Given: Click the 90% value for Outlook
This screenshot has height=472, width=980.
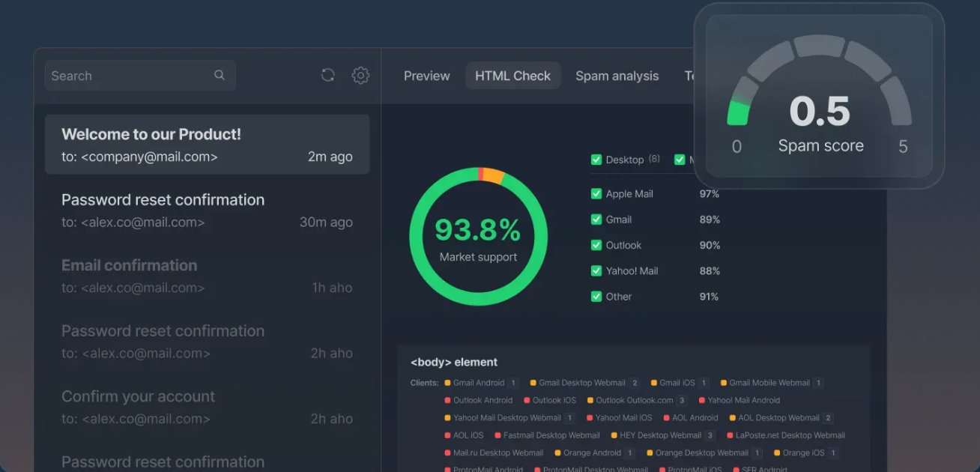Looking at the screenshot, I should coord(710,245).
